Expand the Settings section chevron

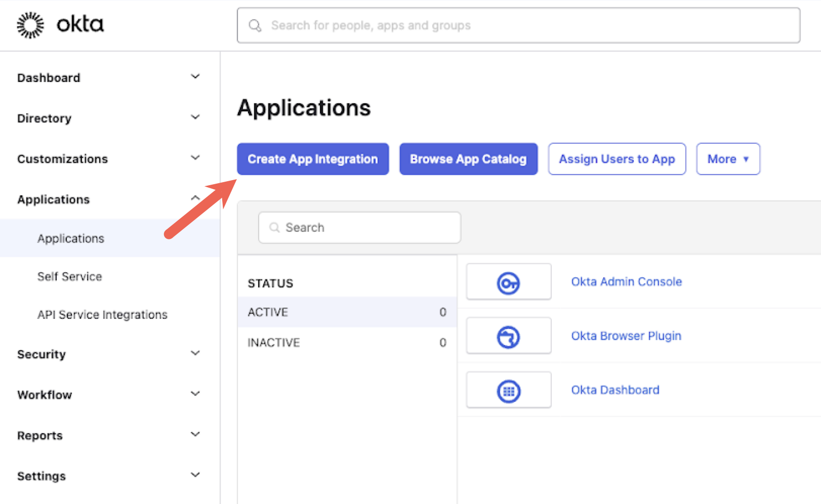point(195,475)
